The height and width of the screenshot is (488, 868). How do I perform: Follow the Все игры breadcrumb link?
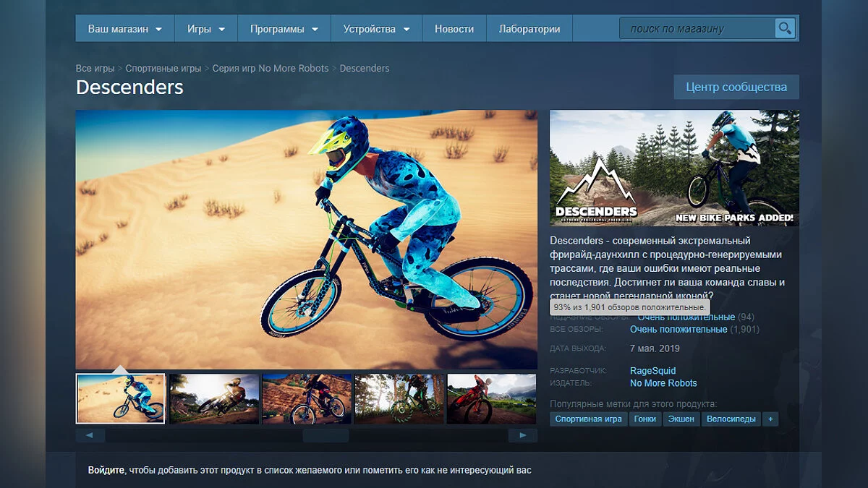pos(95,68)
